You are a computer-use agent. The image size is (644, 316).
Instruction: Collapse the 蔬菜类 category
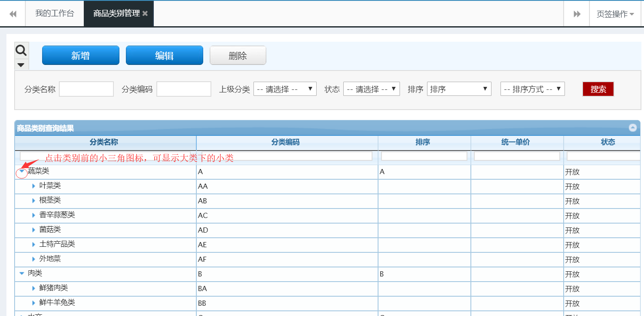click(22, 171)
